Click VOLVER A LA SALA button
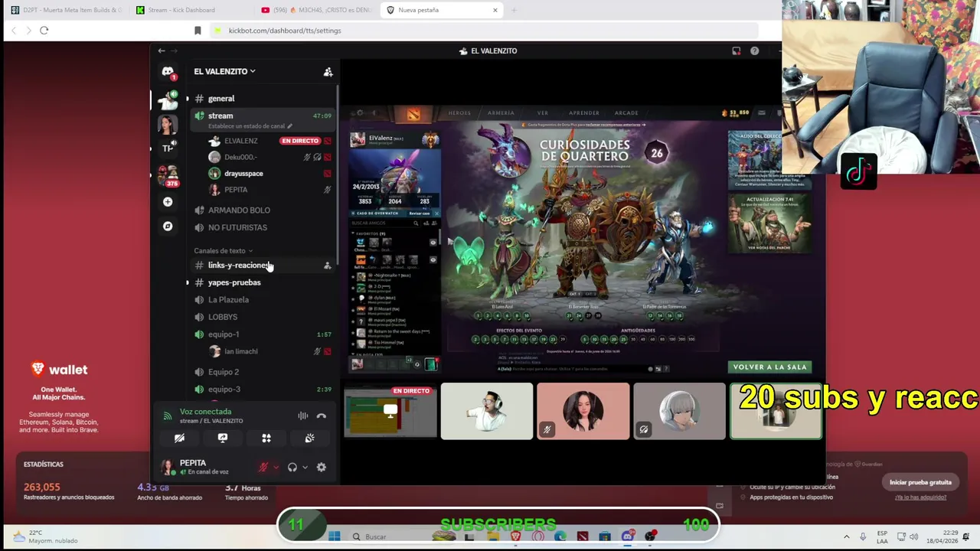 pos(769,367)
